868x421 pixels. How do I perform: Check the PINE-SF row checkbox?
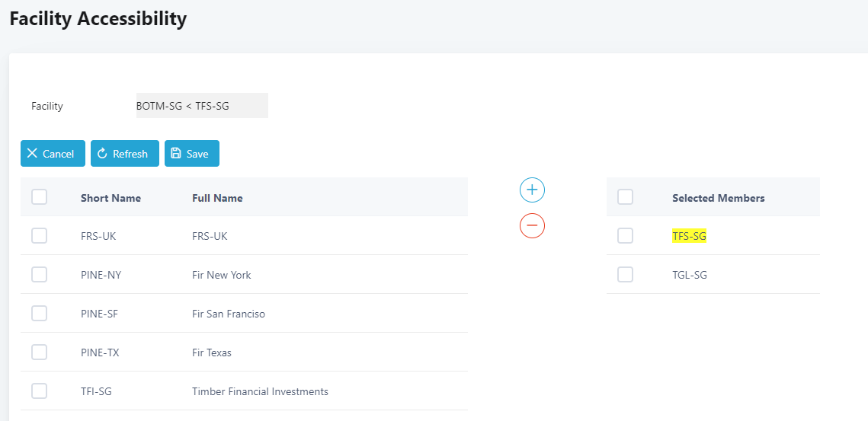coord(40,314)
